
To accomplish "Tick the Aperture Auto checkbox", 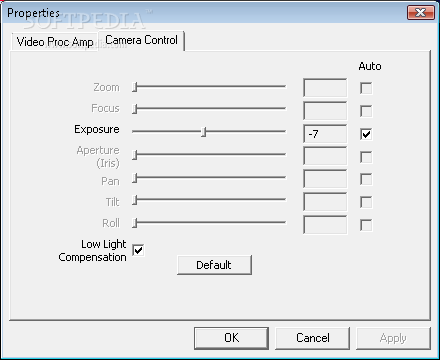I will pos(366,157).
